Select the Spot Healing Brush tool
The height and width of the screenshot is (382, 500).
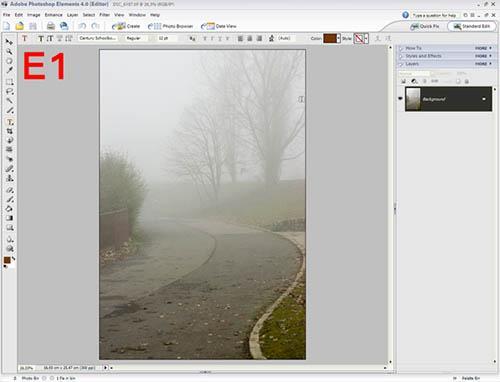(x=9, y=169)
